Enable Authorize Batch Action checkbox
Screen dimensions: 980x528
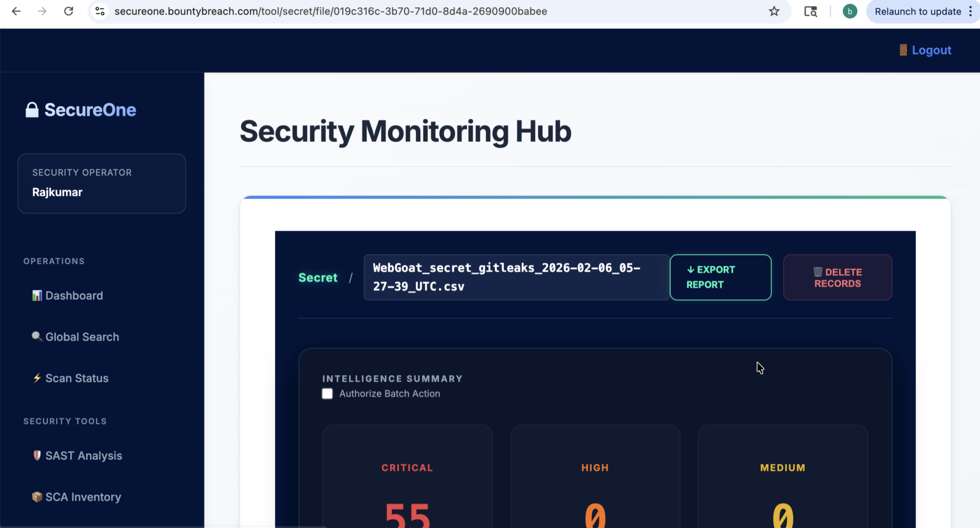click(x=327, y=393)
